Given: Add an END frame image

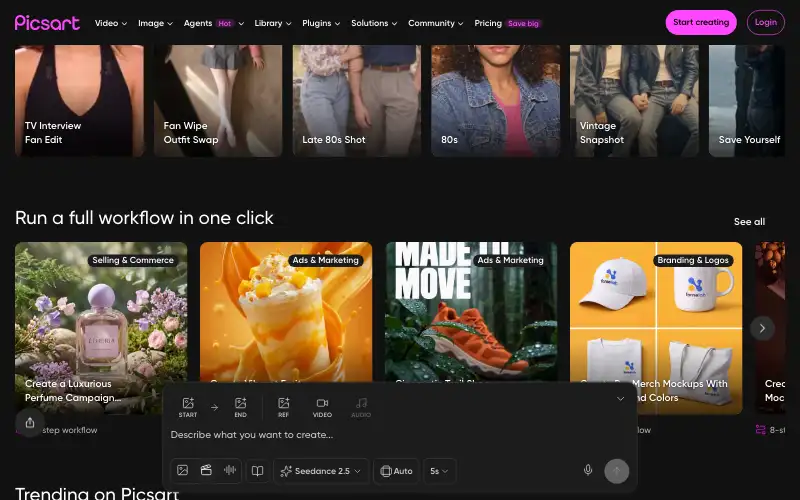Looking at the screenshot, I should point(240,408).
